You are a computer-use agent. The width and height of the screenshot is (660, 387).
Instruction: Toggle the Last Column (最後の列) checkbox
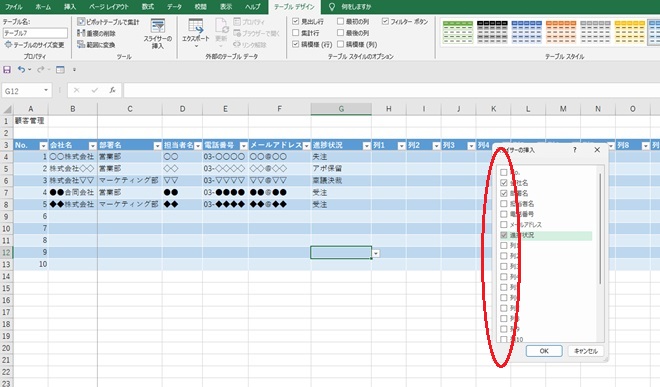point(341,32)
